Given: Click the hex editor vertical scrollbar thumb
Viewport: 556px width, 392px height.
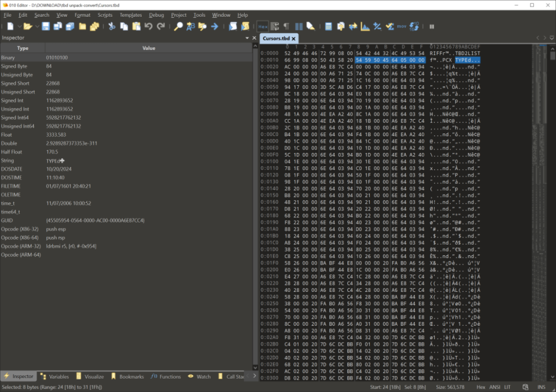Looking at the screenshot, I should click(553, 56).
